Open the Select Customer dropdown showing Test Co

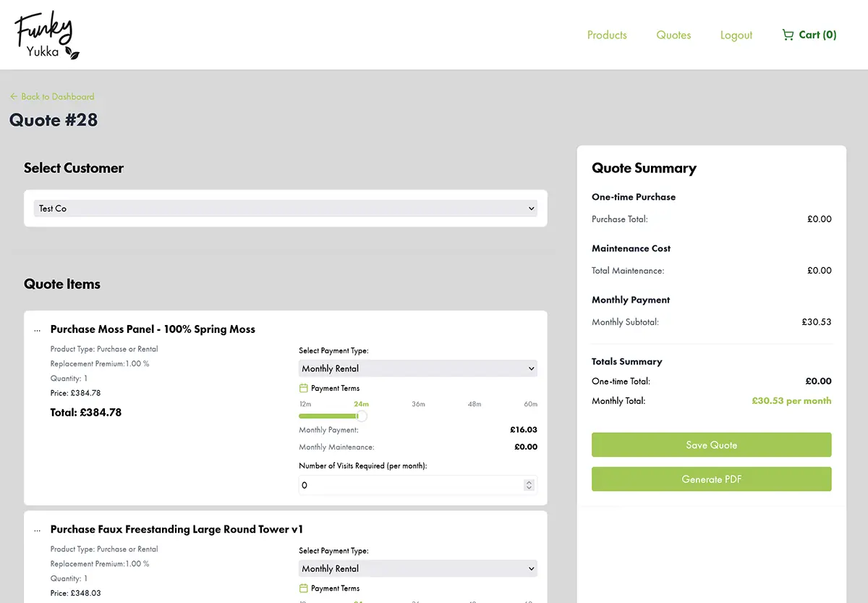[284, 208]
